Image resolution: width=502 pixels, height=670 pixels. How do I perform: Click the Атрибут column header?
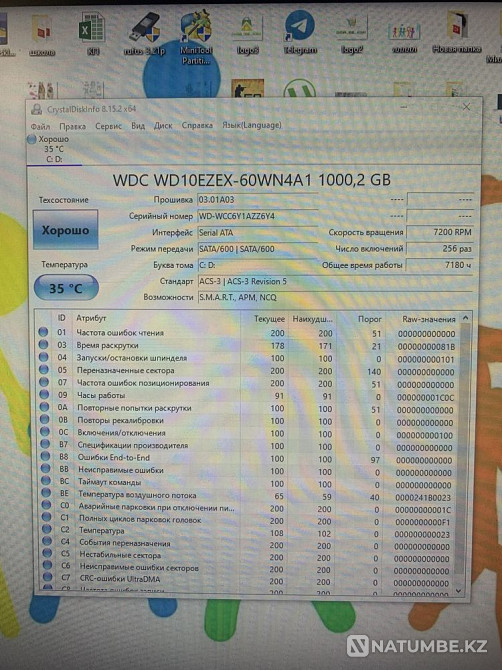tap(91, 318)
